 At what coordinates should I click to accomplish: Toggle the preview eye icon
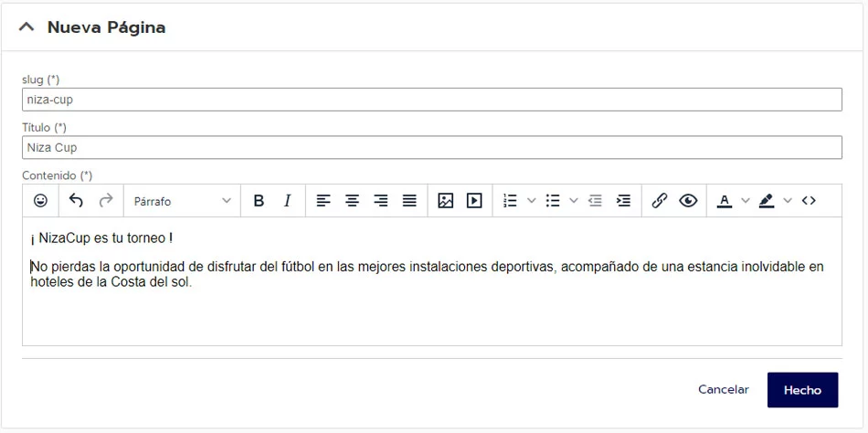click(x=688, y=201)
